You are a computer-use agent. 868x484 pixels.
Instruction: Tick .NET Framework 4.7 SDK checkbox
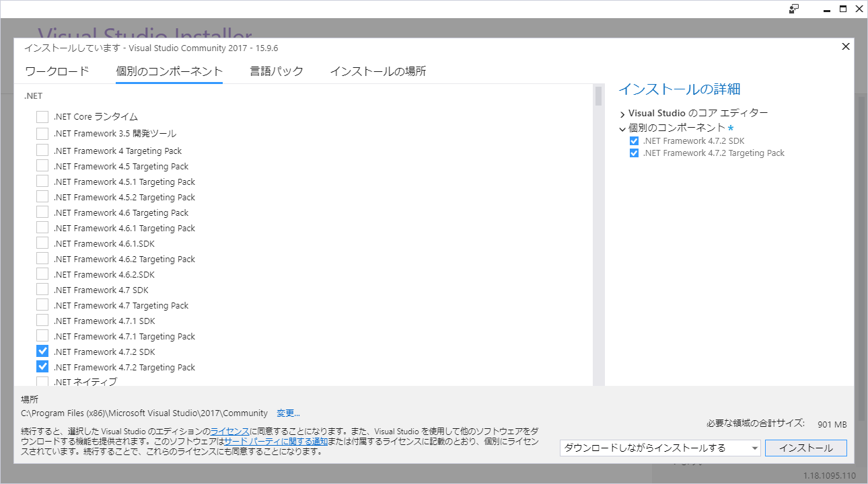click(42, 290)
